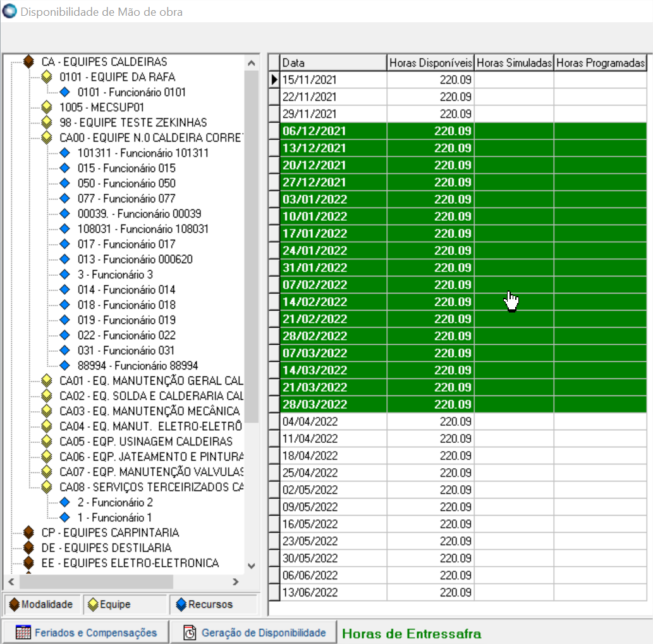Viewport: 653px width, 644px height.
Task: Click blue diamond icon of 88994 - Funcionário 88994
Action: point(64,366)
